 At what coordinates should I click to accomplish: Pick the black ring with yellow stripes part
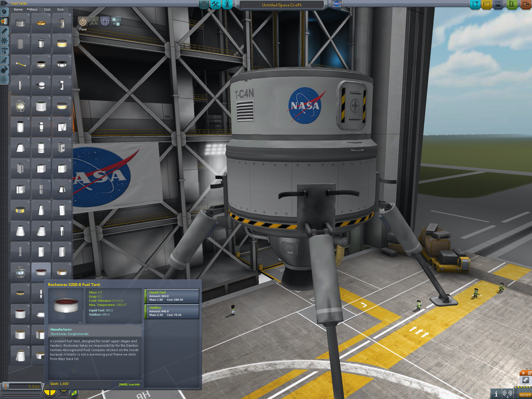tap(20, 210)
